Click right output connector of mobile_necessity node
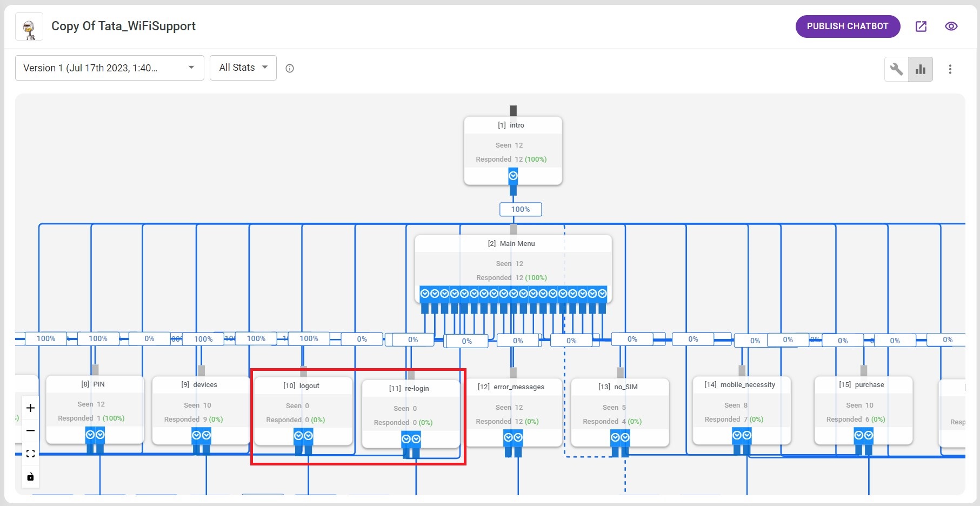The image size is (980, 506). (x=746, y=435)
